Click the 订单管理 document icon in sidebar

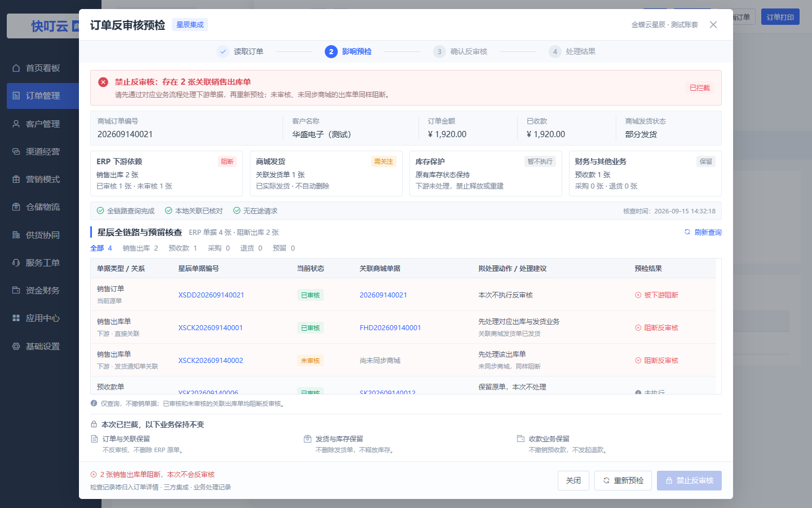click(16, 96)
